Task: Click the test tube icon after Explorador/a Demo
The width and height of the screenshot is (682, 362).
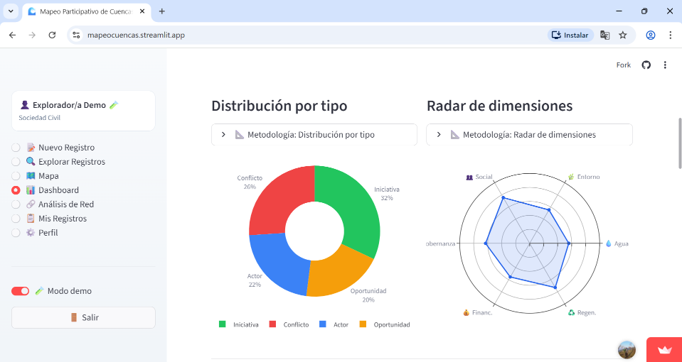Action: pyautogui.click(x=114, y=105)
